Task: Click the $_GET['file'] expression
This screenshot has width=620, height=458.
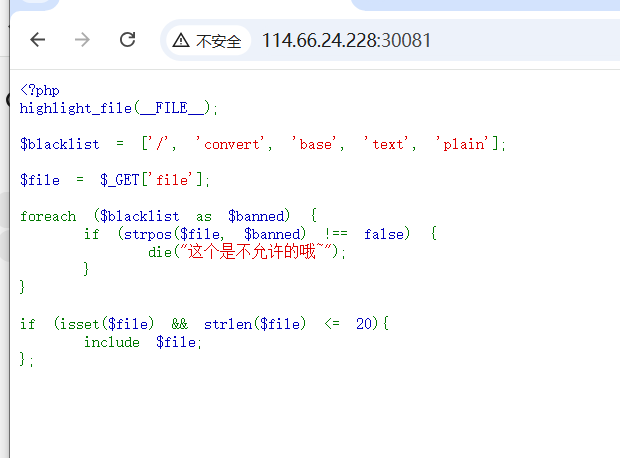Action: click(x=155, y=180)
